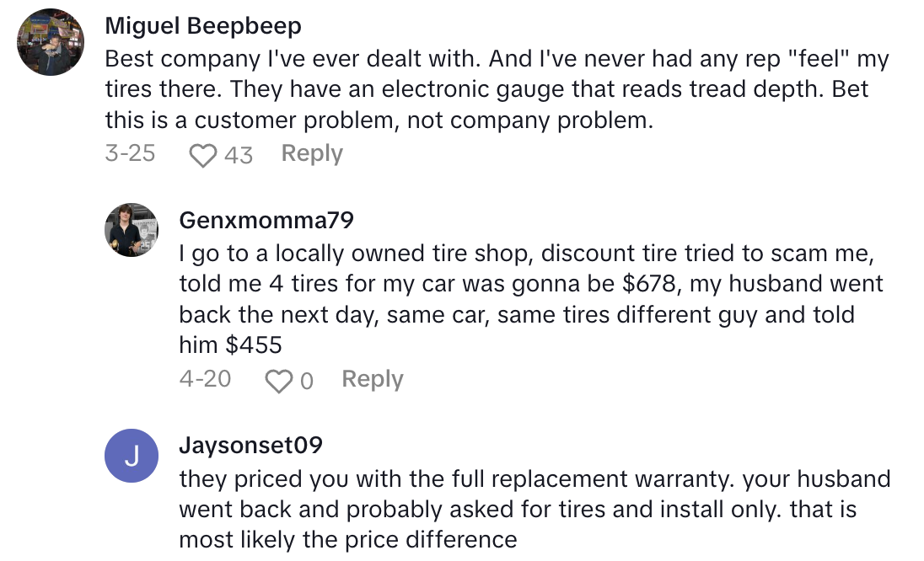Open Miguel Beepbeep's username link
The image size is (924, 561).
point(202,24)
